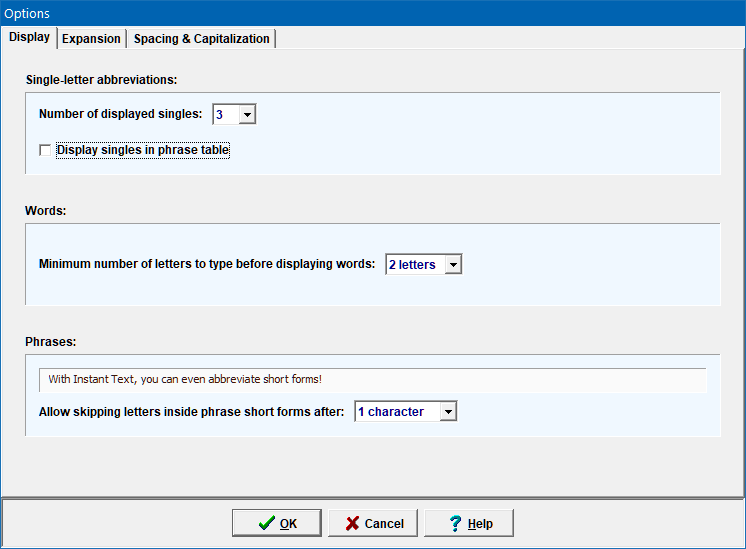This screenshot has height=549, width=746.
Task: Open the skipping letters dropdown arrow
Action: click(448, 412)
